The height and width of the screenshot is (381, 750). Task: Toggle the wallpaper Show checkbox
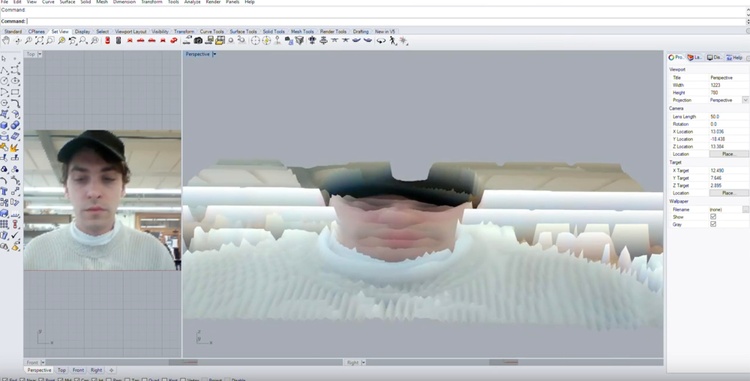(713, 217)
